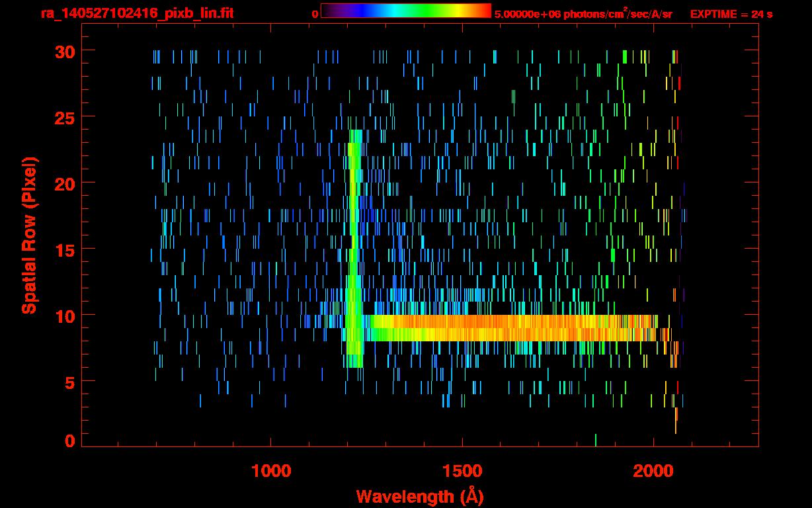Image resolution: width=812 pixels, height=508 pixels.
Task: Click the color bar minimum value 0
Action: coord(315,14)
